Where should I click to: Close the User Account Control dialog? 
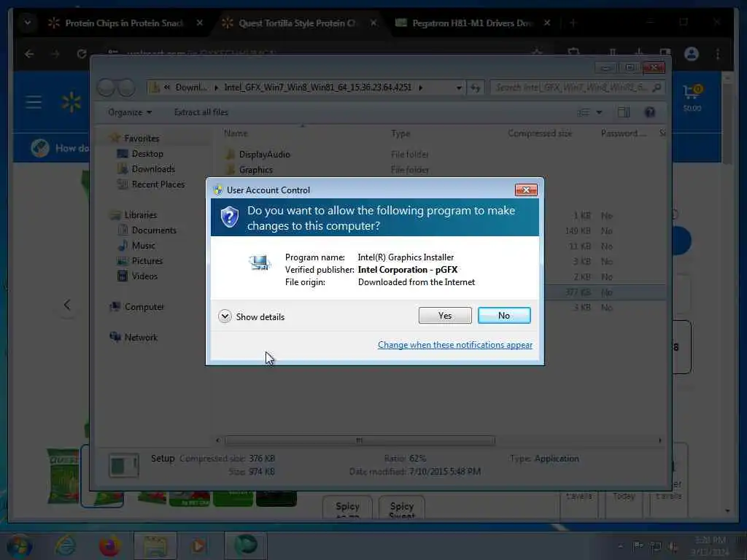click(x=526, y=190)
